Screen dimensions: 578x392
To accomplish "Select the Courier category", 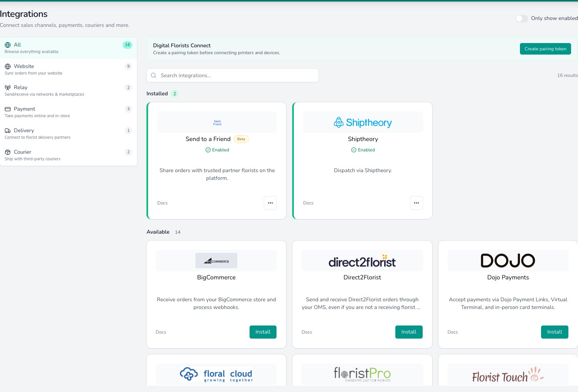I will (68, 155).
